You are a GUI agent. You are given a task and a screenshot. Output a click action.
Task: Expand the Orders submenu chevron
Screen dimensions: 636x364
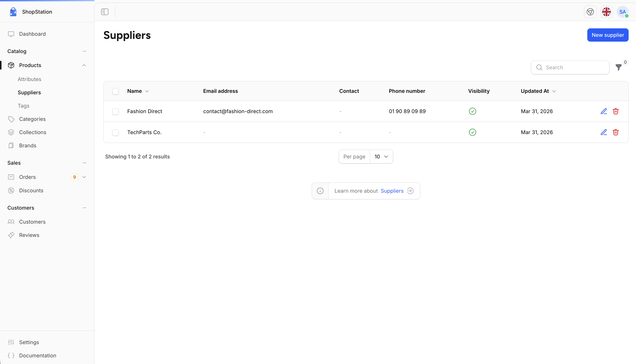click(84, 177)
